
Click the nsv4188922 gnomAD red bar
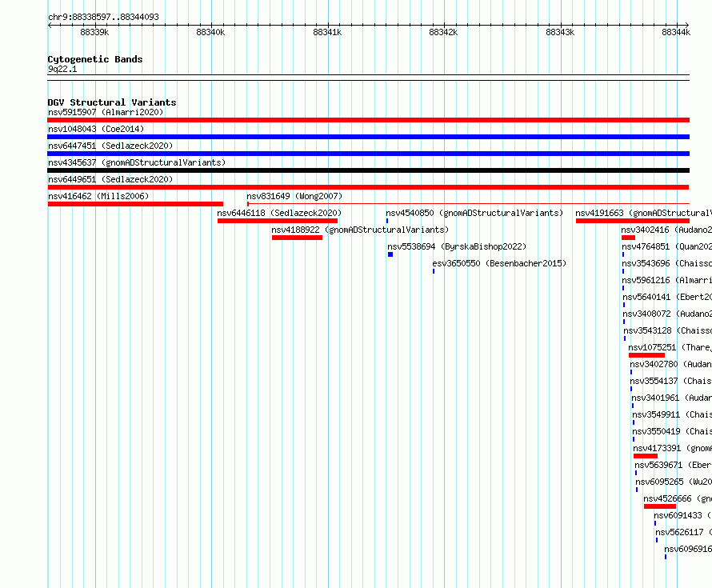297,238
